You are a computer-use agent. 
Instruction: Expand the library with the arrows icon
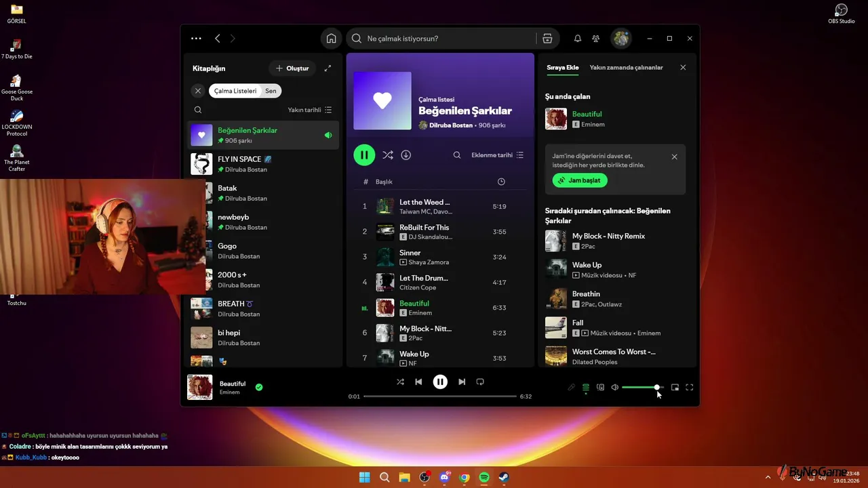click(328, 68)
